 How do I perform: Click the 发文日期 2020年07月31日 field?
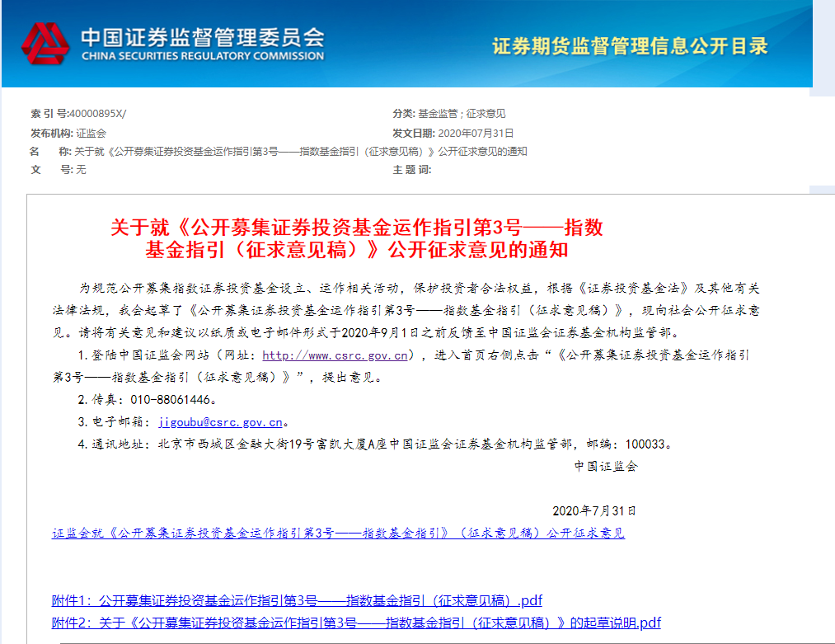453,133
